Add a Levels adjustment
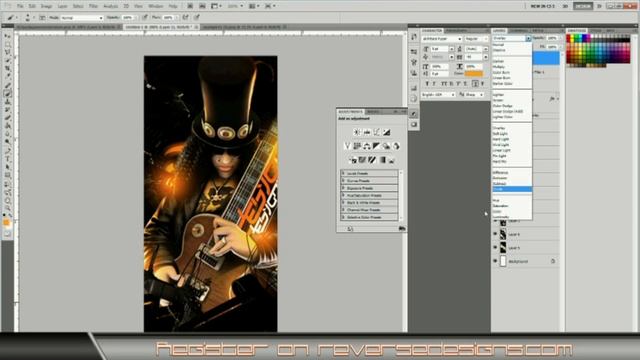 tap(367, 132)
